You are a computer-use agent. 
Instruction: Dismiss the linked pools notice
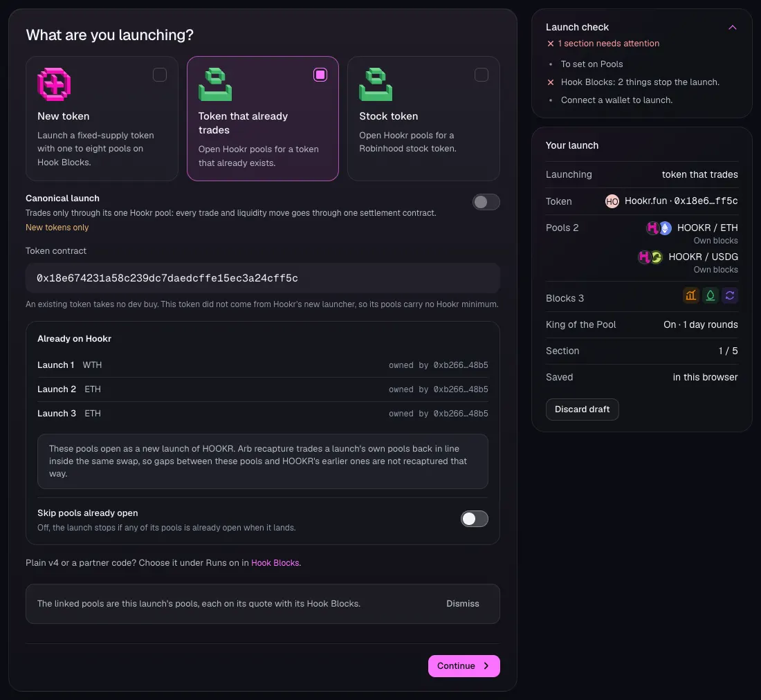(x=463, y=604)
